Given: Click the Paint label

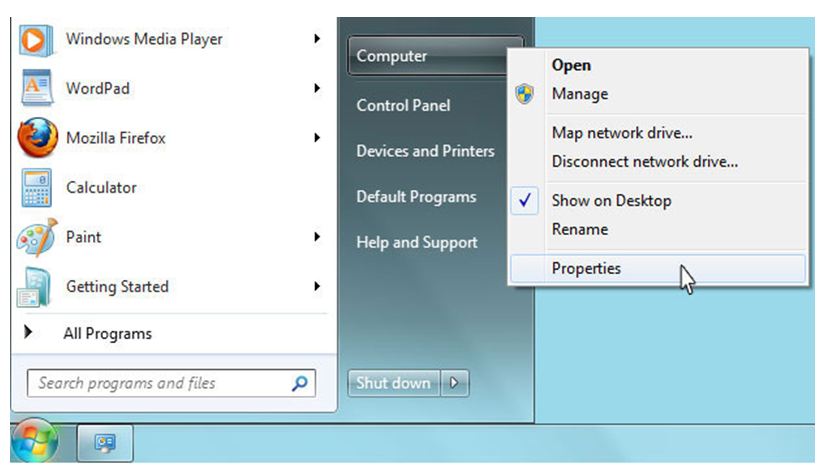Looking at the screenshot, I should point(83,237).
